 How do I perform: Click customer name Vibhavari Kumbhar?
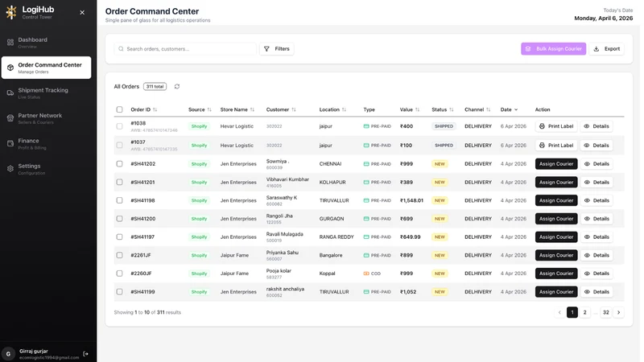pyautogui.click(x=287, y=179)
